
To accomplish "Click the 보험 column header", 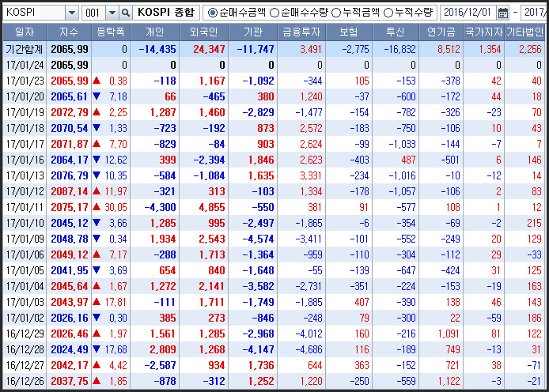I will (x=349, y=32).
